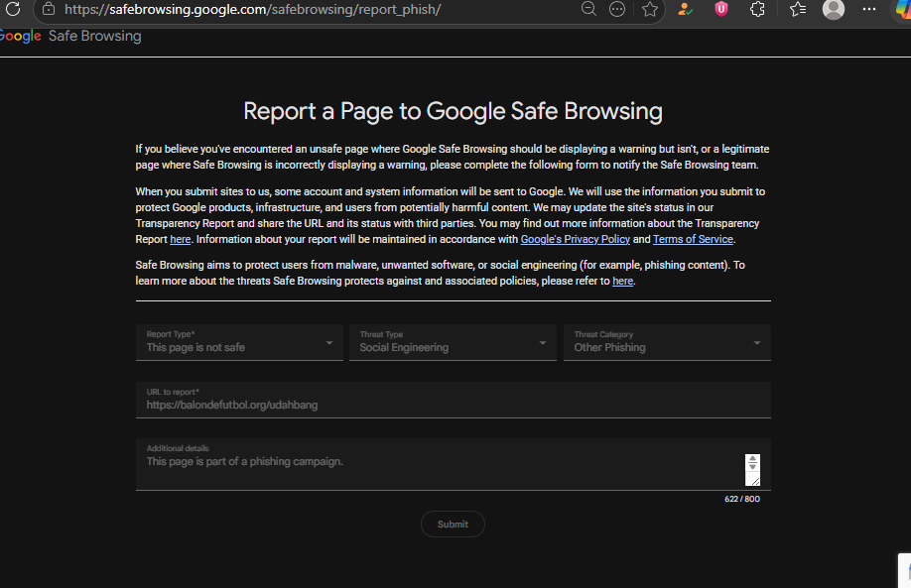Open the browser profile avatar
The width and height of the screenshot is (911, 588).
click(834, 9)
